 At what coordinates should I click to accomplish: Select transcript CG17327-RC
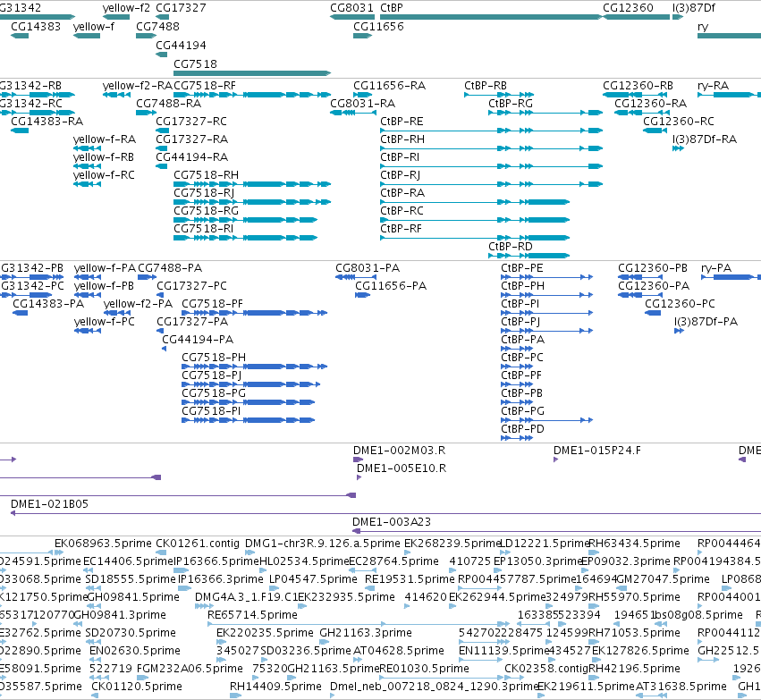[191, 122]
